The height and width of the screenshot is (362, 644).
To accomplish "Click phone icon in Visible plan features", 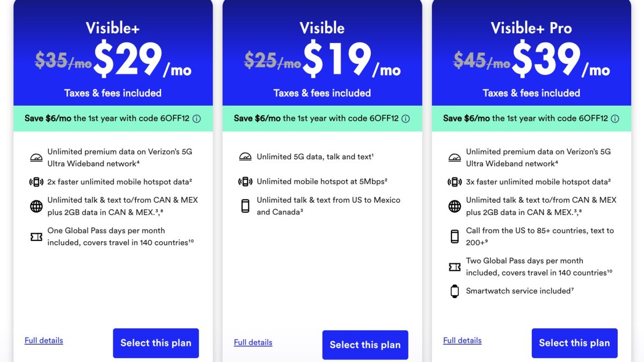I will [x=245, y=206].
